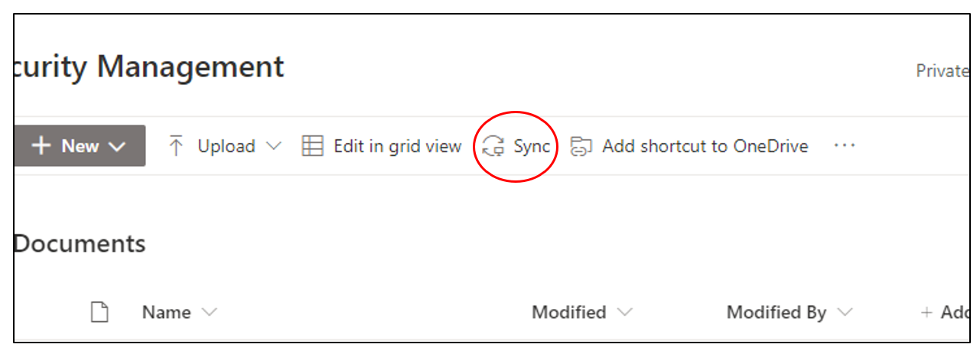The height and width of the screenshot is (354, 980).
Task: Click the Sync label text
Action: pos(531,146)
